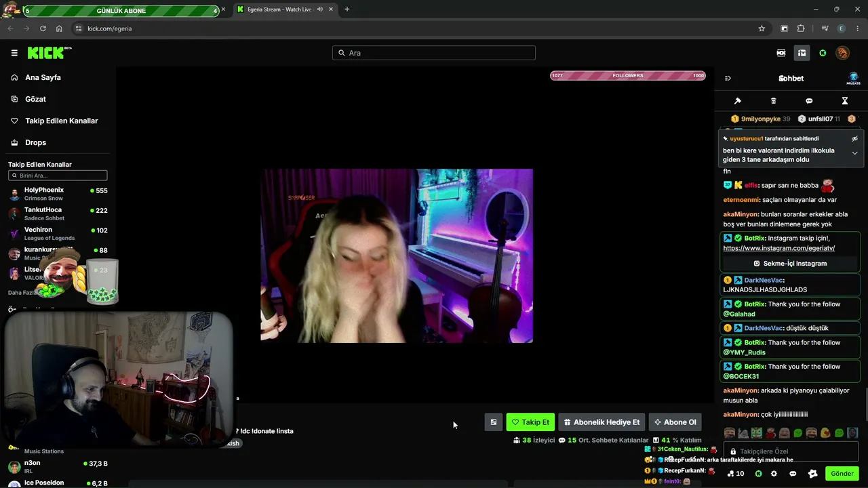Click the elfis username in chat

click(x=751, y=185)
